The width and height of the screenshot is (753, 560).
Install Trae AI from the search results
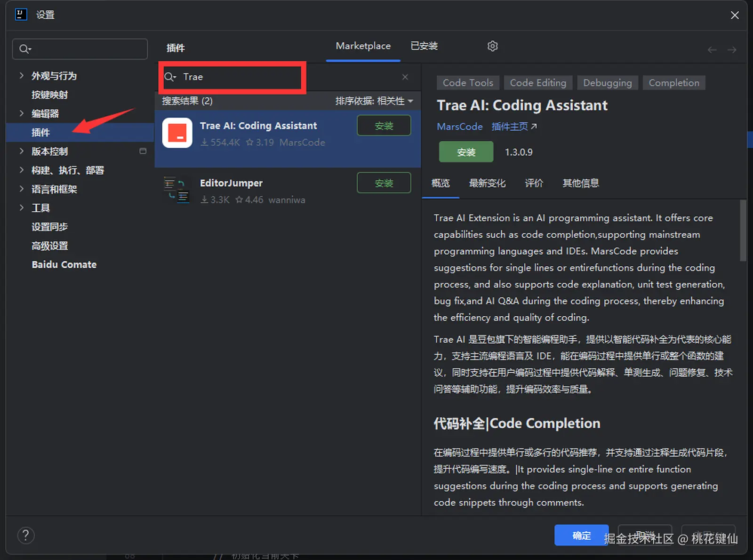click(x=384, y=126)
